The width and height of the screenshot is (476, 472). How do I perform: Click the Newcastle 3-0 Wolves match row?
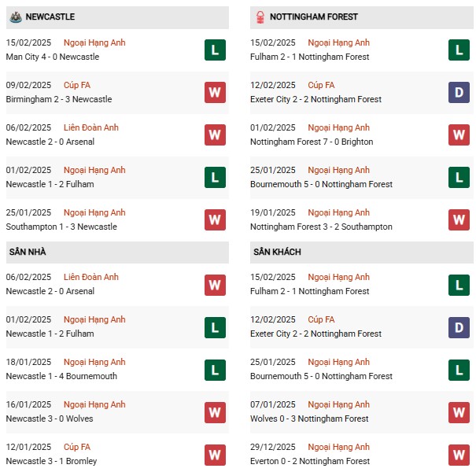pyautogui.click(x=50, y=419)
